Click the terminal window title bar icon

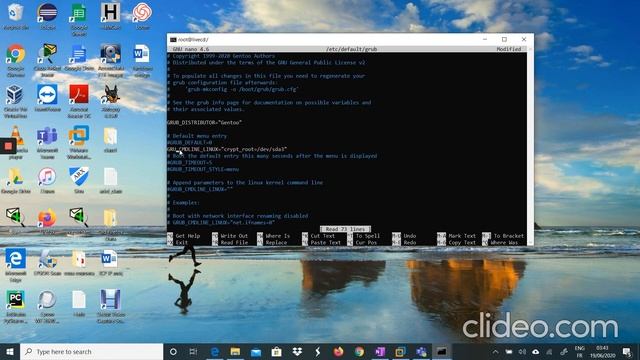click(173, 40)
